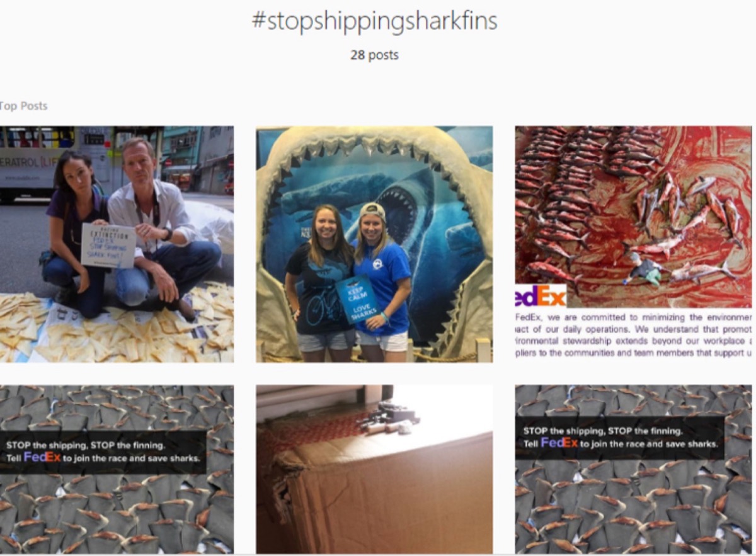The height and width of the screenshot is (556, 756).
Task: Click the #stopshippingsharkfins hashtag title
Action: tap(374, 22)
